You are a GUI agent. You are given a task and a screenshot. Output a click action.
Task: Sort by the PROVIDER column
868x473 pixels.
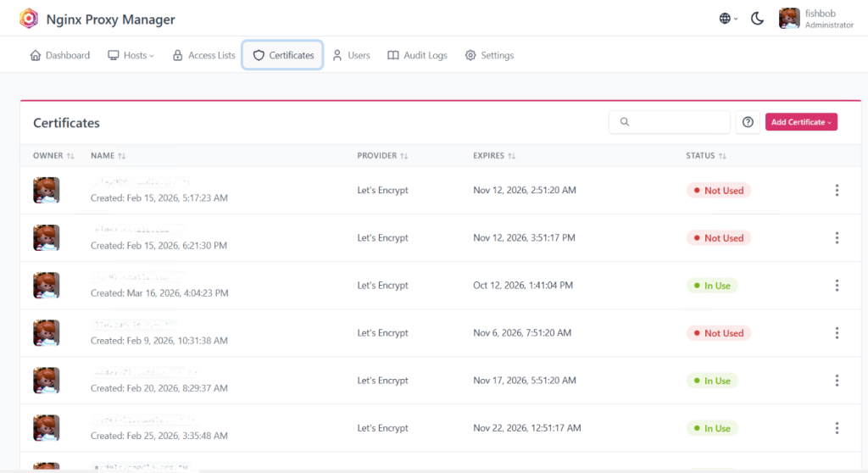coord(382,156)
